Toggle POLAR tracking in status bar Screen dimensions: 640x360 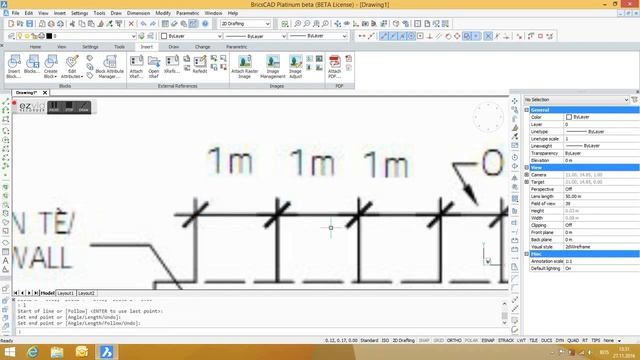coord(471,340)
